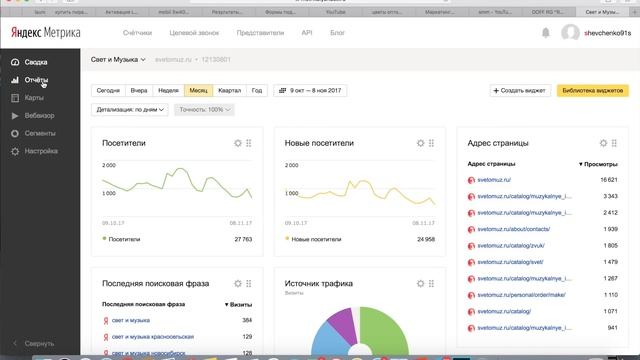This screenshot has width=640, height=360.
Task: Sort by Просмотры column
Action: 598,164
